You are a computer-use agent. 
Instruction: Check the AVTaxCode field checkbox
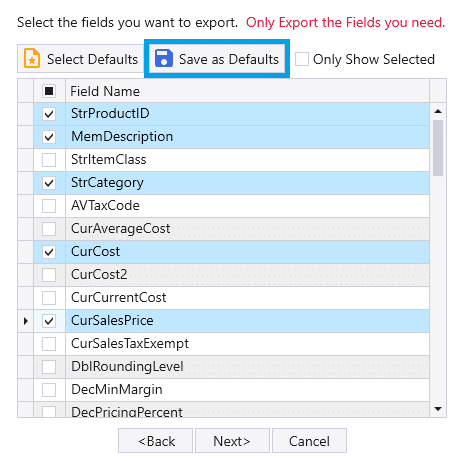[49, 206]
